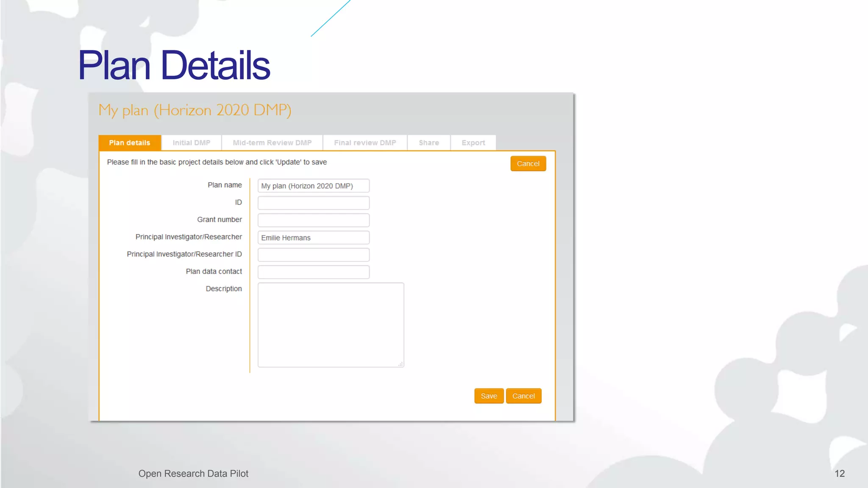
Task: Select the Final review DMP tab
Action: click(365, 143)
